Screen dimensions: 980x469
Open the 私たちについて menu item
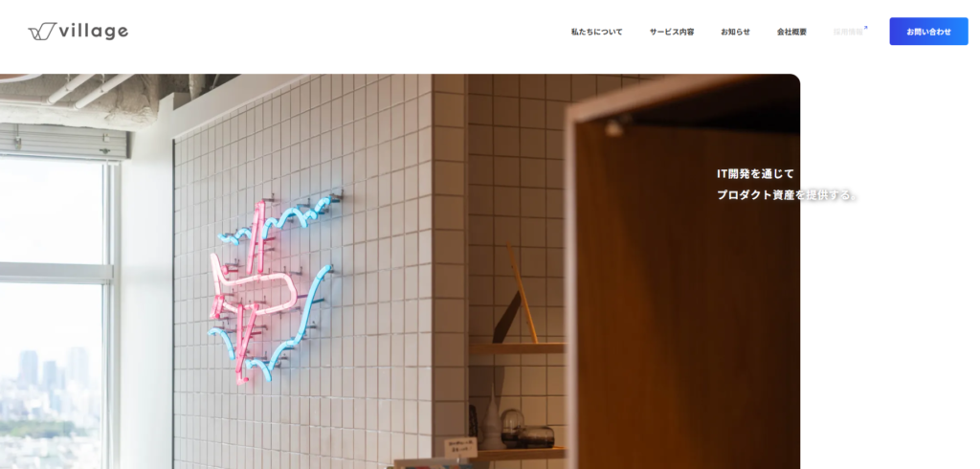pos(596,32)
